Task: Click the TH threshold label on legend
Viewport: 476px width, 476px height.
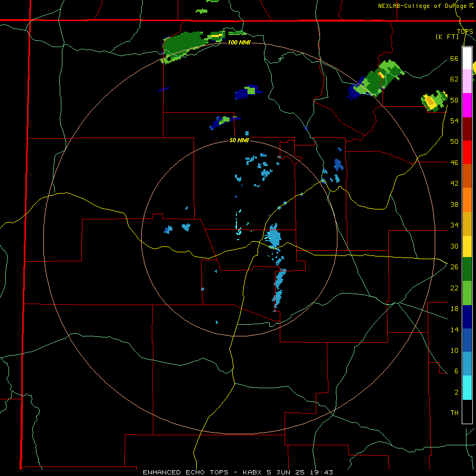Action: click(454, 413)
